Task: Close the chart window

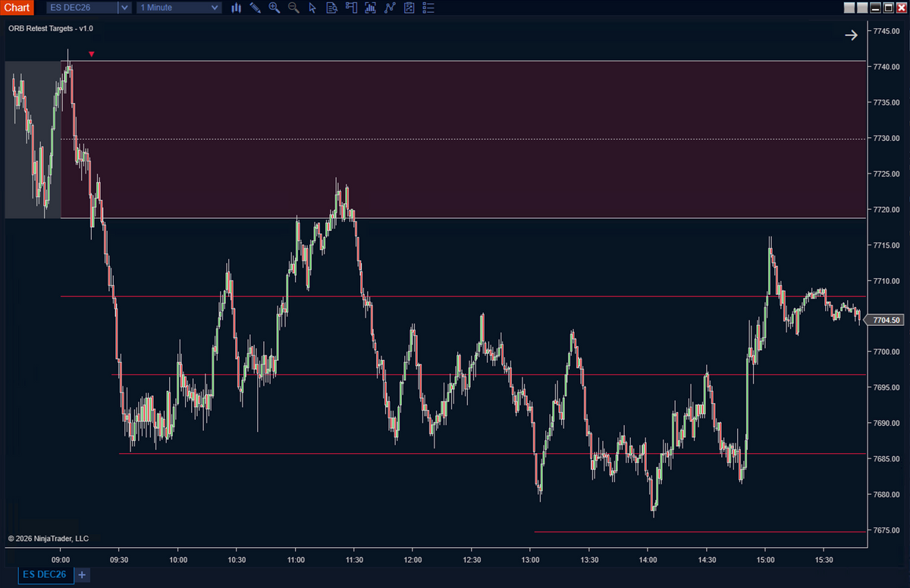Action: pos(901,8)
